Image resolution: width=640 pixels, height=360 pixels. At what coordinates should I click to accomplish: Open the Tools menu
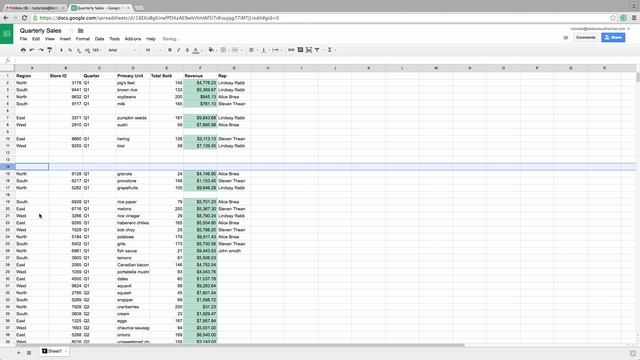click(x=114, y=39)
